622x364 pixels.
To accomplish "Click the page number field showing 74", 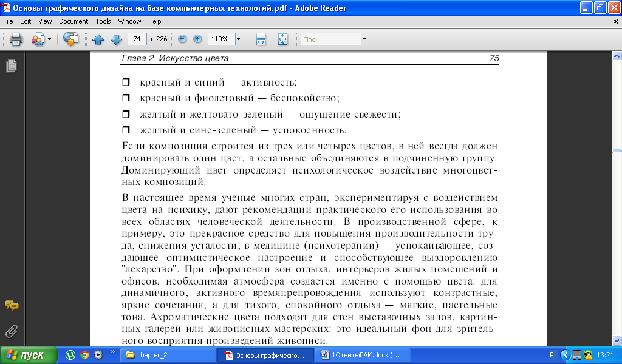I will click(137, 39).
